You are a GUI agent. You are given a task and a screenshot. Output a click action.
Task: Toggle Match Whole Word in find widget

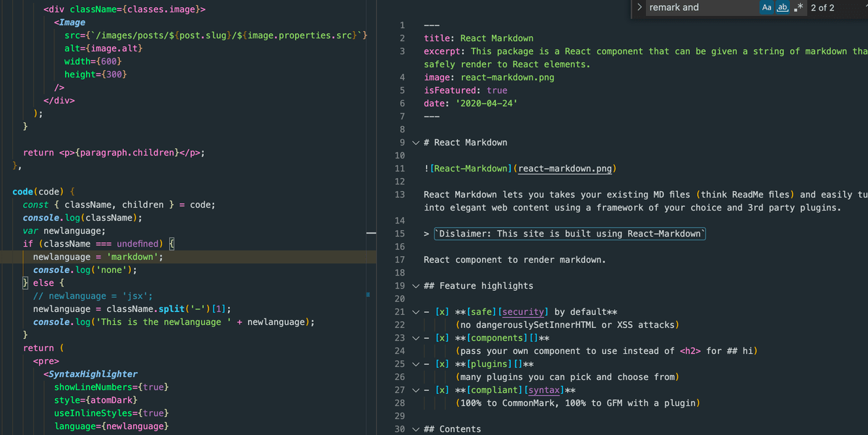782,7
